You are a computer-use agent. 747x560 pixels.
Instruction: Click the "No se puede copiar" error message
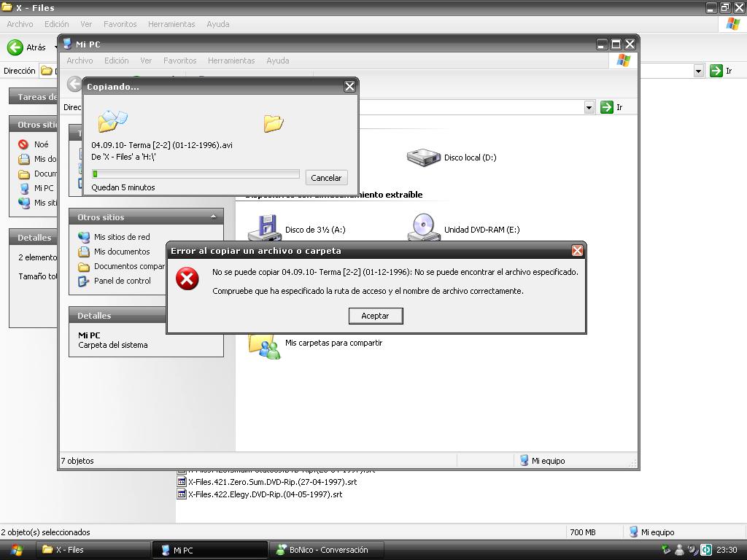[395, 273]
